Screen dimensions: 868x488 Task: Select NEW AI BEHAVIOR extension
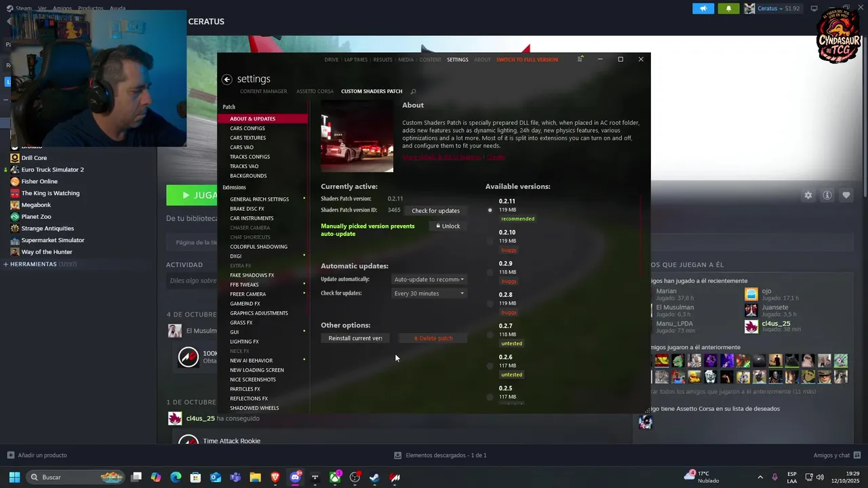click(x=251, y=361)
